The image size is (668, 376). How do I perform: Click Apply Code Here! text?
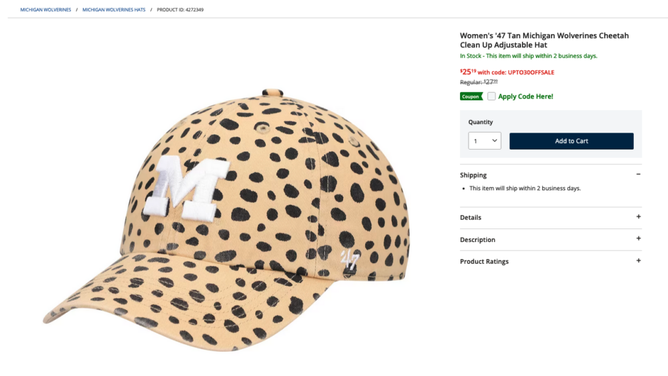(x=526, y=96)
